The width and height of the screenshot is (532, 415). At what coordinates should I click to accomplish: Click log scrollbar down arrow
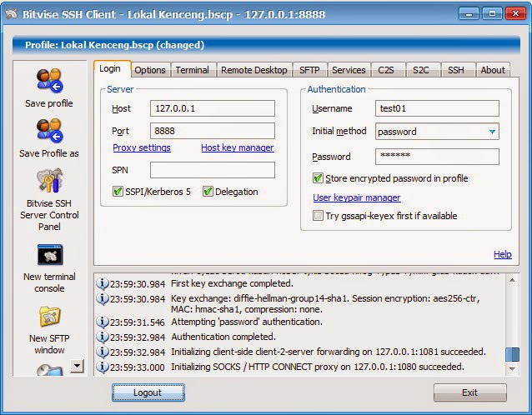512,368
